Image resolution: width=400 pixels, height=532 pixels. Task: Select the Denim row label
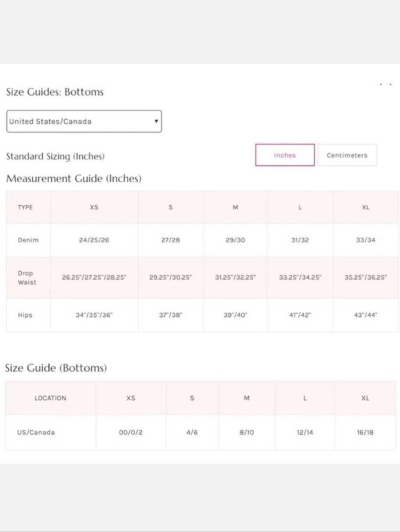coord(28,240)
